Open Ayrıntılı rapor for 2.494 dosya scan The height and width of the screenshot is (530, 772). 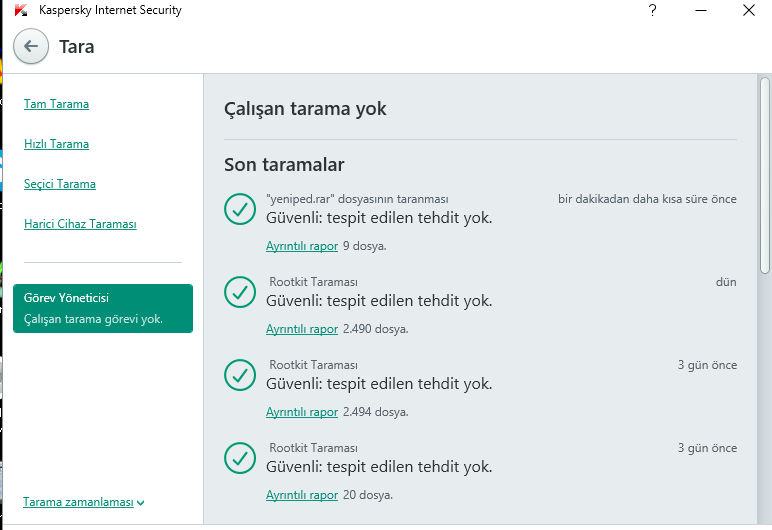(x=302, y=412)
